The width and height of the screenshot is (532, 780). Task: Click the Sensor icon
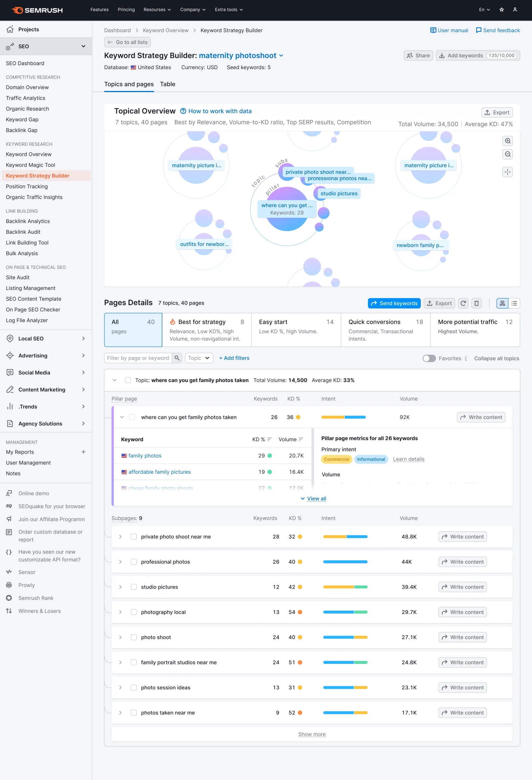[x=9, y=572]
